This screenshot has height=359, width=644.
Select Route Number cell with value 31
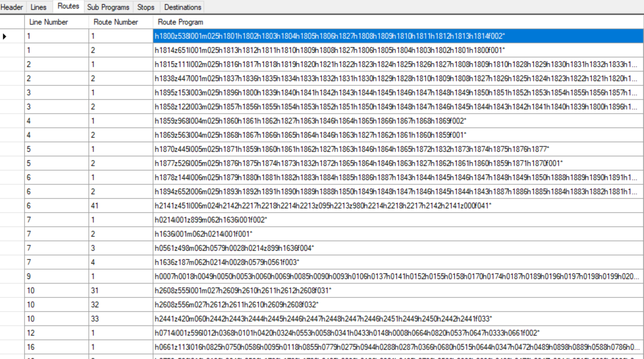[121, 290]
